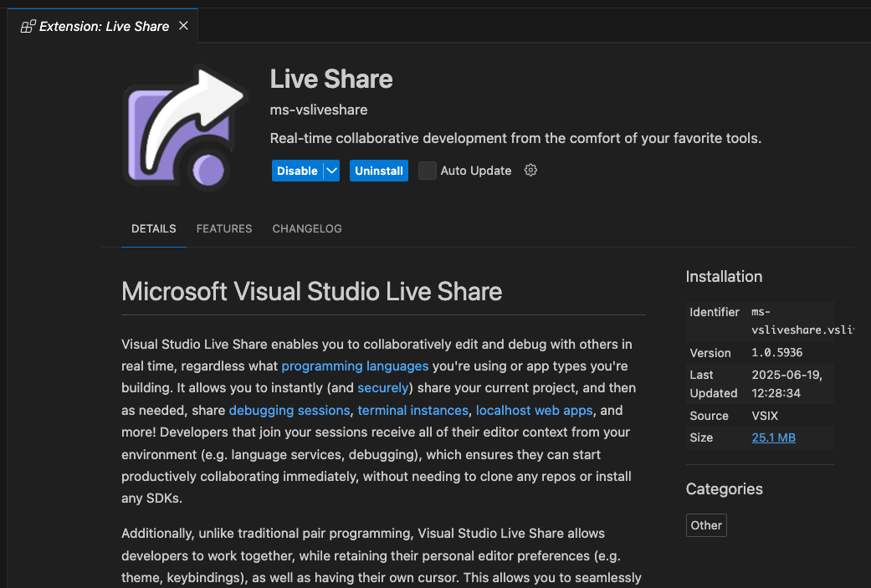Open the FEATURES tab
This screenshot has height=588, width=871.
[224, 228]
